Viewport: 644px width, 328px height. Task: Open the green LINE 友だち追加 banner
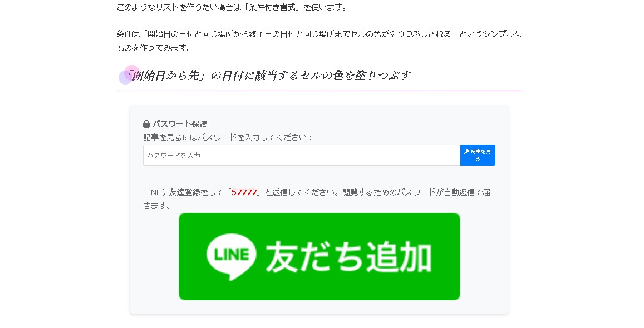click(x=319, y=256)
